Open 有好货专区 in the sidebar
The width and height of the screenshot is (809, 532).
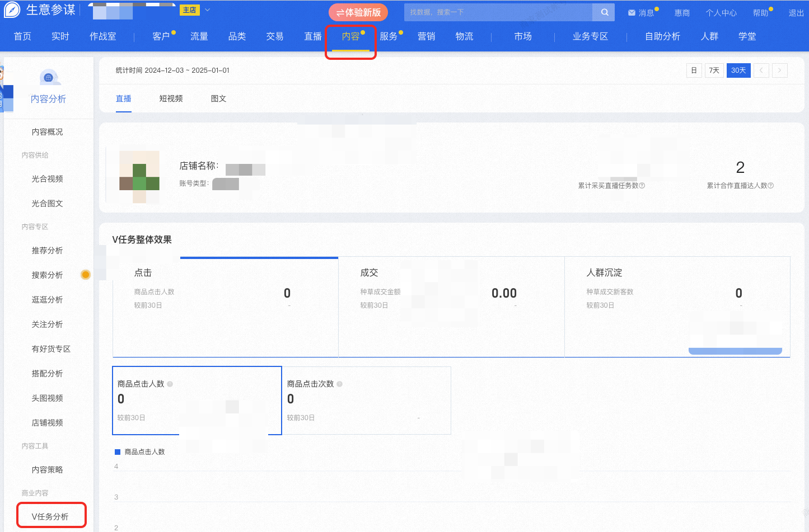tap(52, 349)
